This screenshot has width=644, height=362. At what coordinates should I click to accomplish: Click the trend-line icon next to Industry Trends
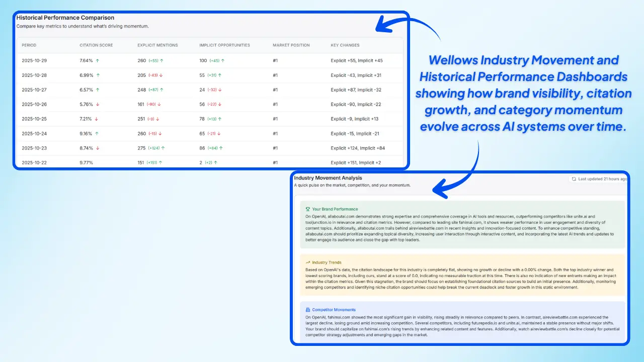[x=307, y=262]
